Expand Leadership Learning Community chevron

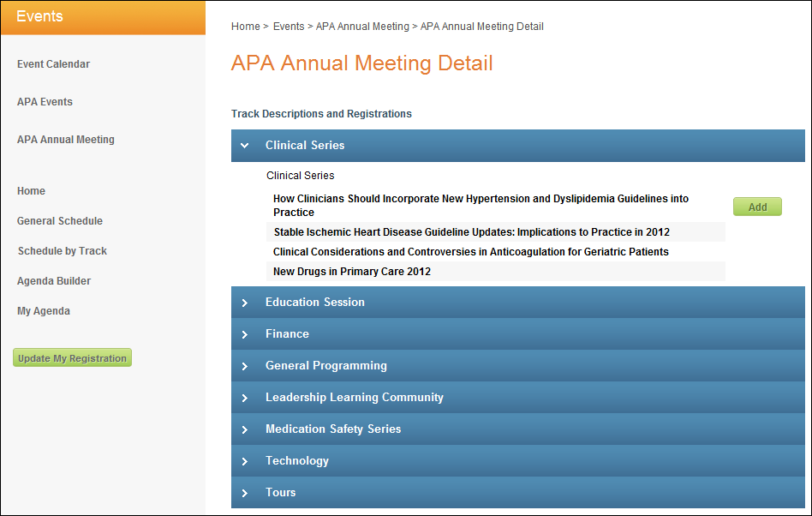(245, 398)
